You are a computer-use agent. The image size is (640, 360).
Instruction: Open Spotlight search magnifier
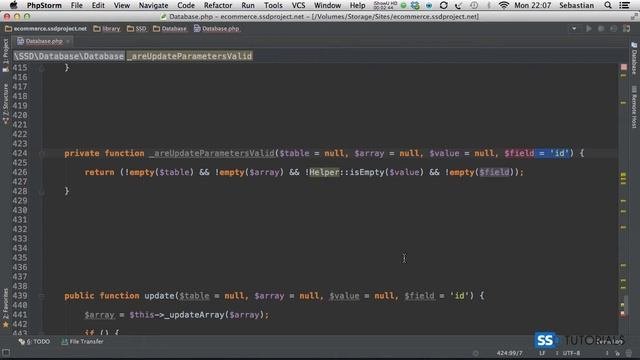[608, 5]
